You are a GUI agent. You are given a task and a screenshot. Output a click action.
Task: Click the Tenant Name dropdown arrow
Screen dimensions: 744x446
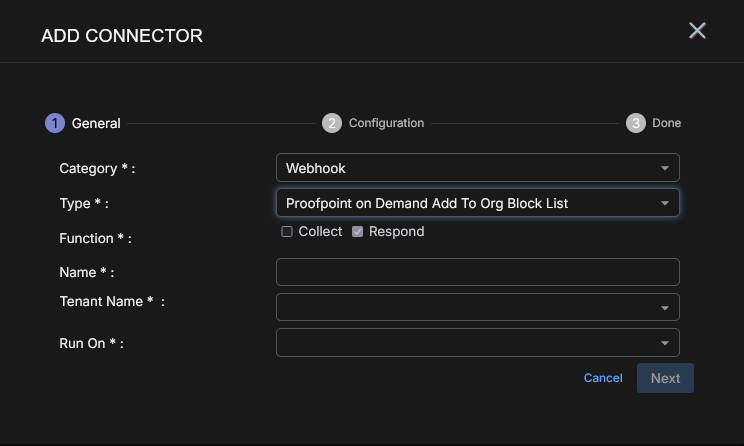[665, 308]
